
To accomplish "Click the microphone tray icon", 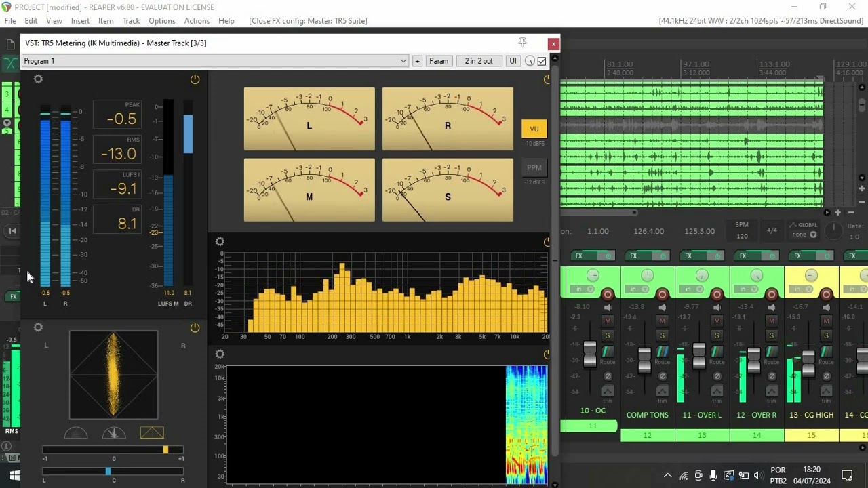I will [x=713, y=476].
